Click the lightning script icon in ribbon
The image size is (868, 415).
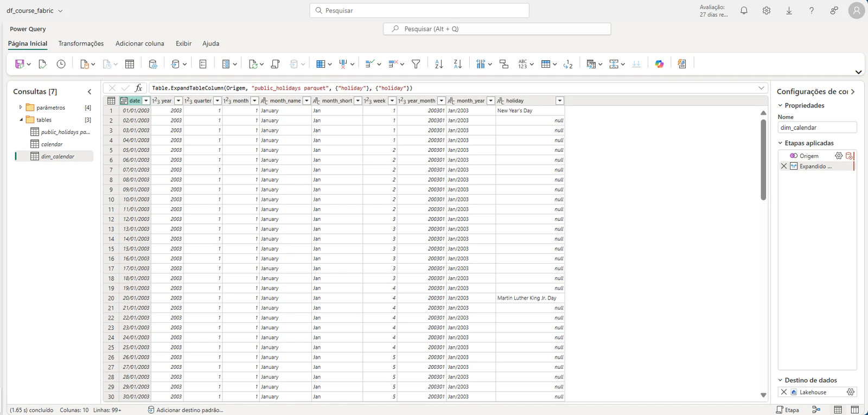click(x=682, y=64)
